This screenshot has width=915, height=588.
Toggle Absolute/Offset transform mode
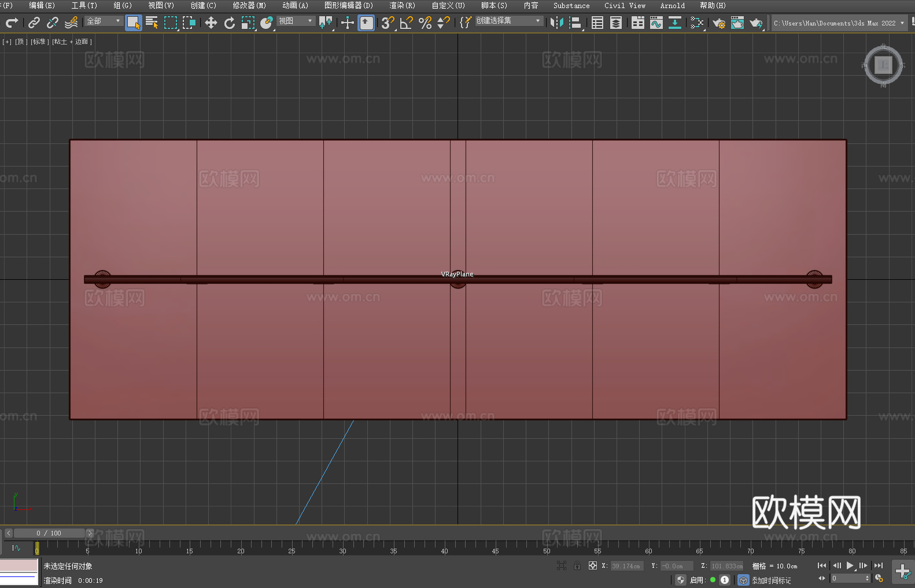pyautogui.click(x=593, y=565)
